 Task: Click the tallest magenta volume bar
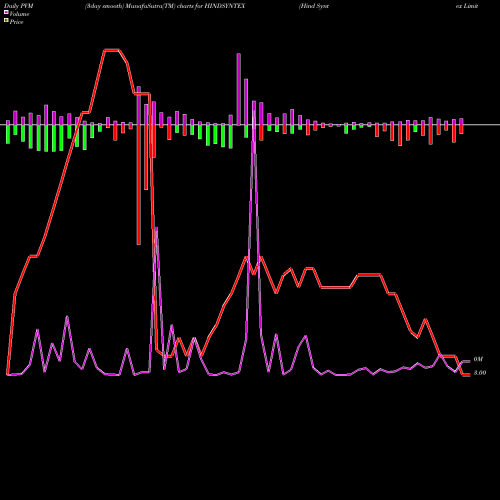[239, 89]
